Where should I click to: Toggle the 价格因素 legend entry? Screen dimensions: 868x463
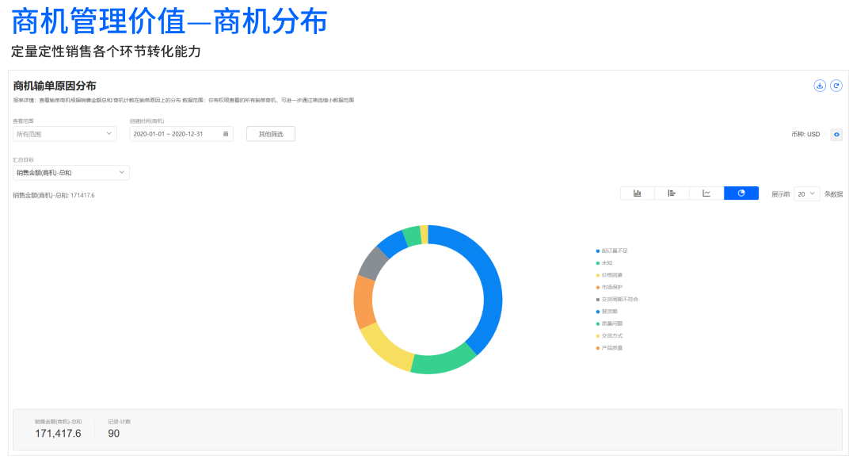[x=609, y=275]
